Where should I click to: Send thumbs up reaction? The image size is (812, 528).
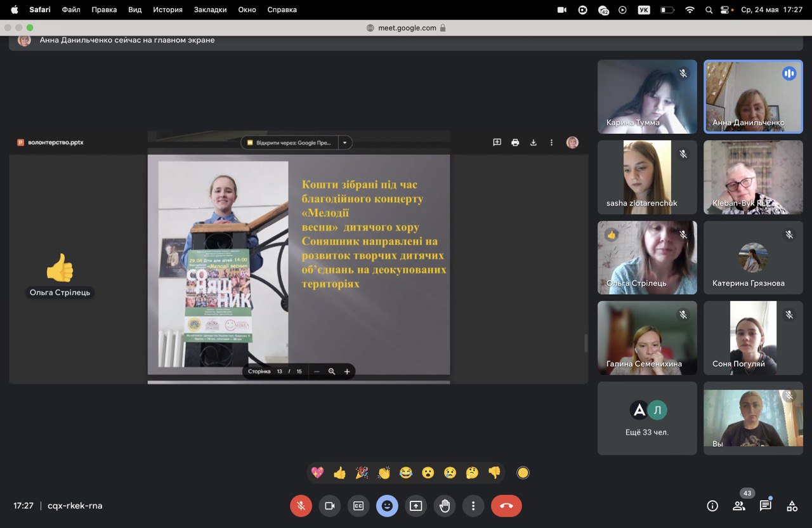coord(340,473)
